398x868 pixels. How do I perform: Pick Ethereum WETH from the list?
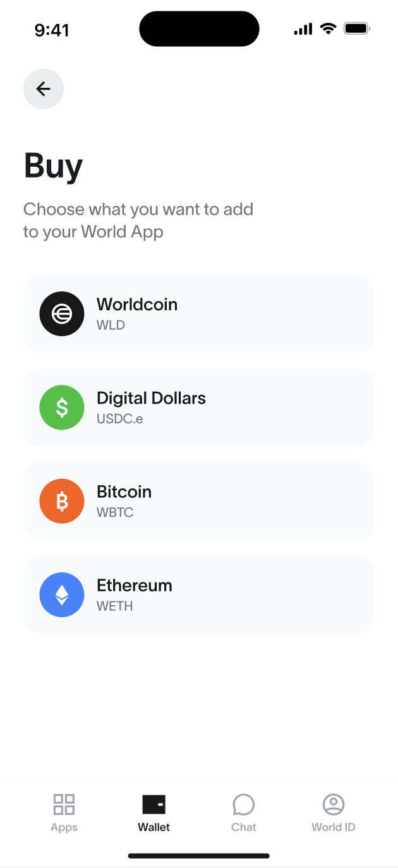point(199,594)
